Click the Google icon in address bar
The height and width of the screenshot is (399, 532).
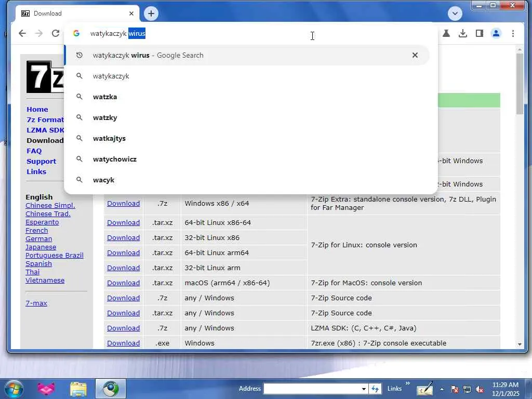[76, 33]
